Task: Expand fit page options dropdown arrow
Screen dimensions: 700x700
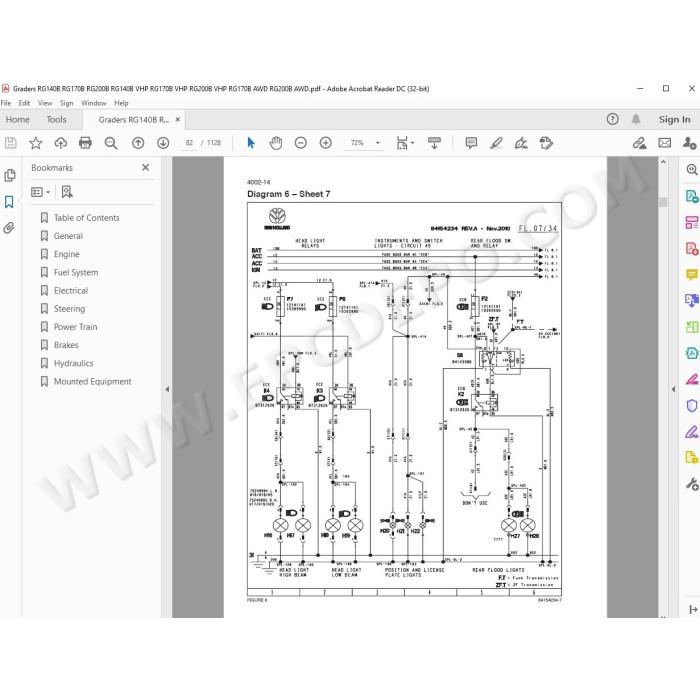Action: [x=412, y=143]
